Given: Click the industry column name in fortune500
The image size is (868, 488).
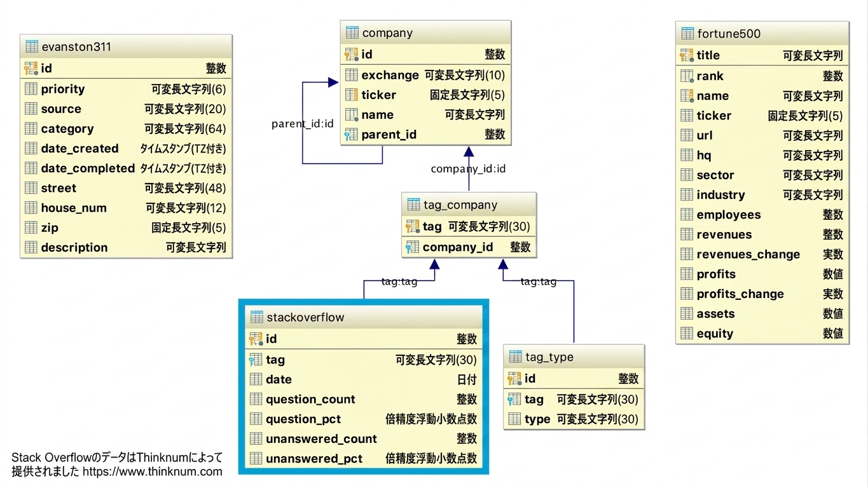Looking at the screenshot, I should tap(720, 195).
